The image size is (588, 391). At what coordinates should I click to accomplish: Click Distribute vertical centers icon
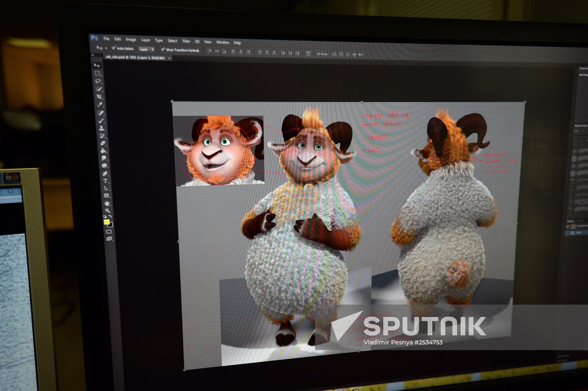coord(267,53)
